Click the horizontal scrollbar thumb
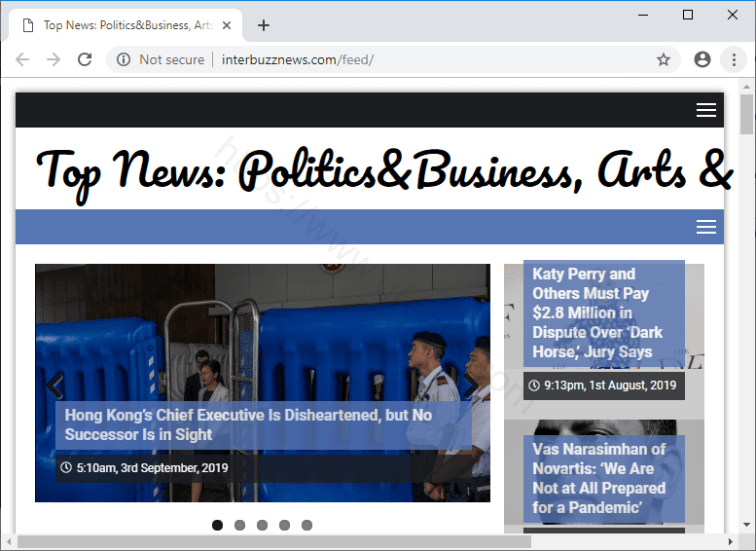This screenshot has width=756, height=551. tap(273, 541)
